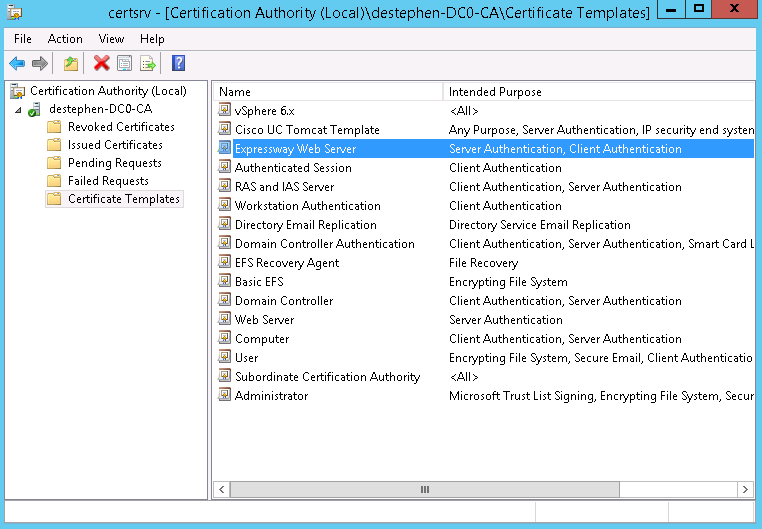Screen dimensions: 762x529
Task: Click the Authenticated Session template icon
Action: coord(224,167)
